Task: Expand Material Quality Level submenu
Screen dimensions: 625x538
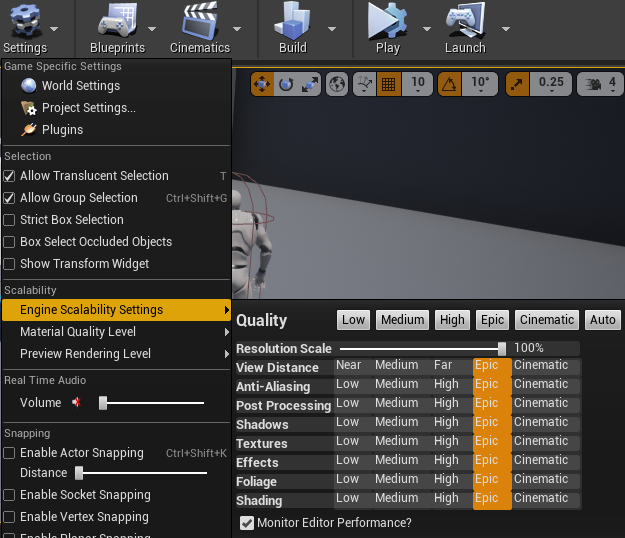Action: coord(116,332)
